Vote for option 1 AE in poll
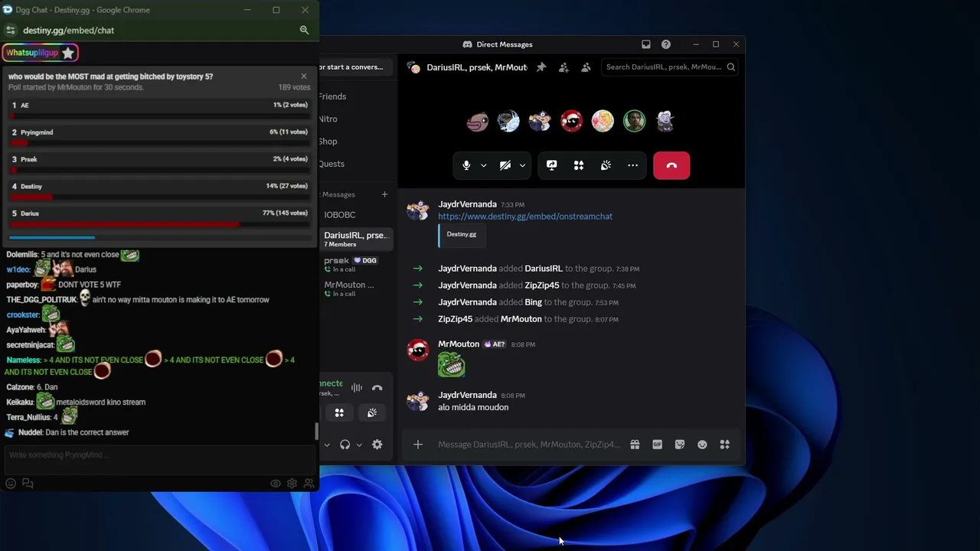Screen dimensions: 980x551 coord(160,109)
